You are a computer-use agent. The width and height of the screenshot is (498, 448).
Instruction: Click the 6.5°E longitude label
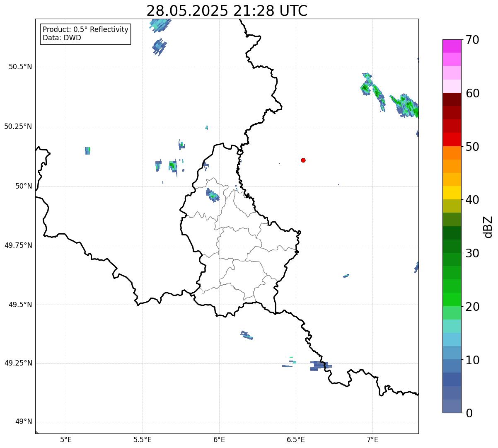click(x=296, y=439)
